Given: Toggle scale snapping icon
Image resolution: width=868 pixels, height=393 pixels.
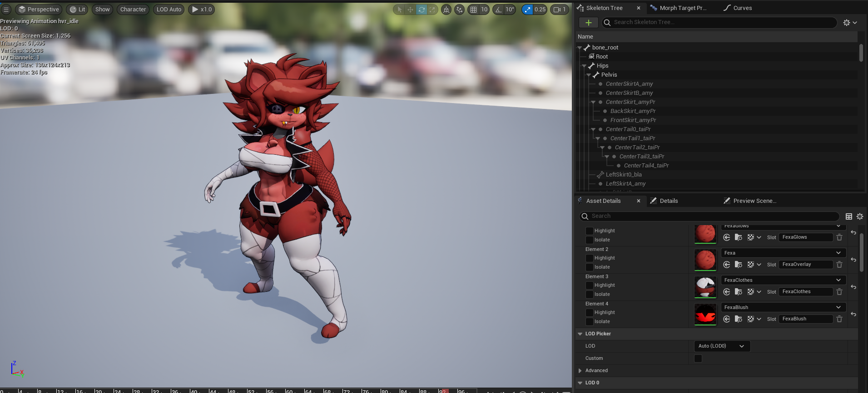Looking at the screenshot, I should coord(527,10).
